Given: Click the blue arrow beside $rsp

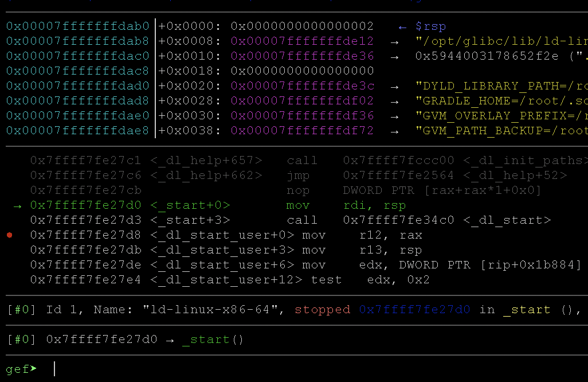Looking at the screenshot, I should pos(402,27).
